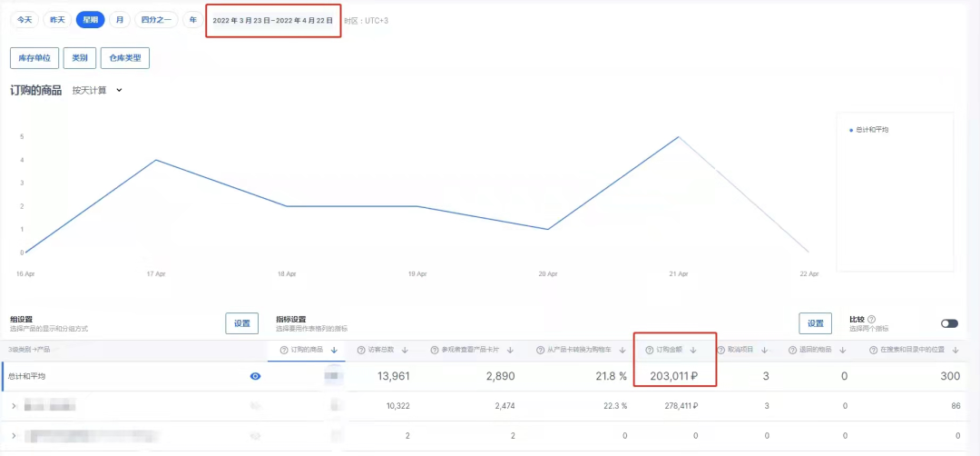Sort by 在搜索和目录中的位置 column arrow
The image size is (980, 456).
pyautogui.click(x=955, y=350)
